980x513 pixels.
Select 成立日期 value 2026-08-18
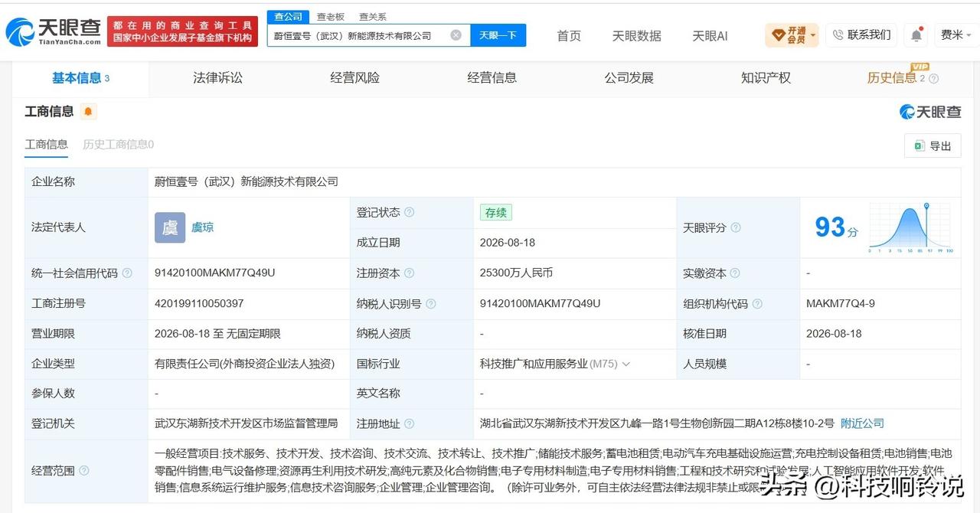coord(507,243)
